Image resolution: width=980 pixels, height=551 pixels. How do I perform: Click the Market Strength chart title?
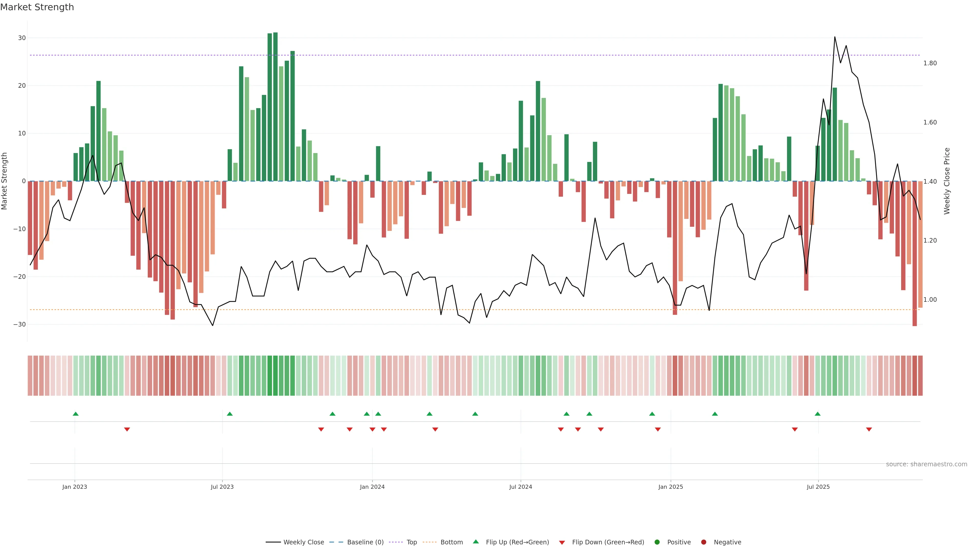point(37,7)
